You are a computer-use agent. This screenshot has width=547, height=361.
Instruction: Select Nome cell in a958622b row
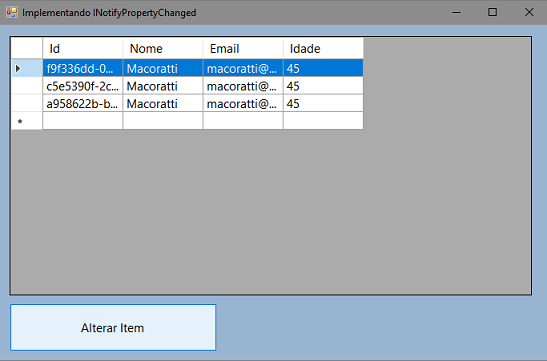163,103
